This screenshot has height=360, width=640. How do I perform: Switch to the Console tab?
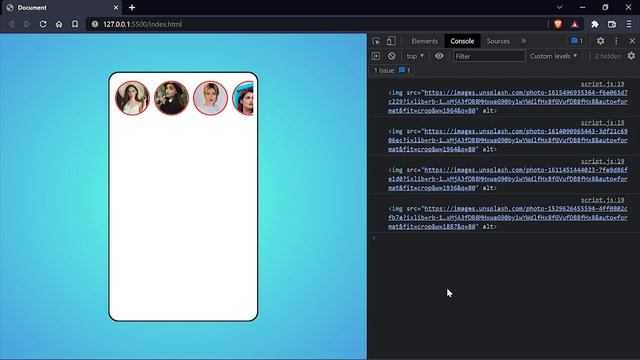point(462,41)
